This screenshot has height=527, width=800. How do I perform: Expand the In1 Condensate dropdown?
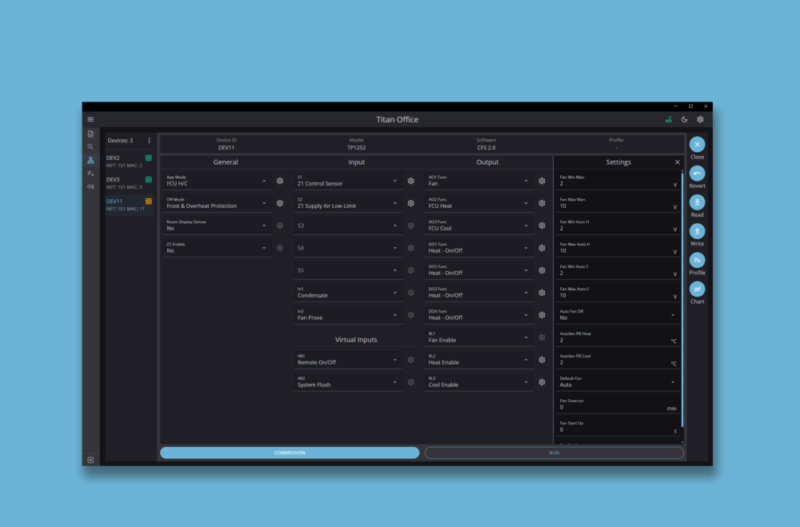tap(348, 292)
